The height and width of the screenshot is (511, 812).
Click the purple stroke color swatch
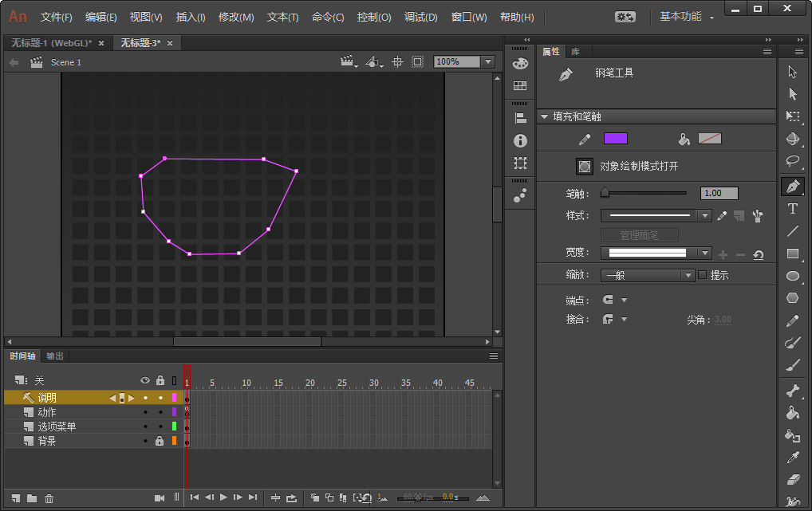click(x=617, y=139)
